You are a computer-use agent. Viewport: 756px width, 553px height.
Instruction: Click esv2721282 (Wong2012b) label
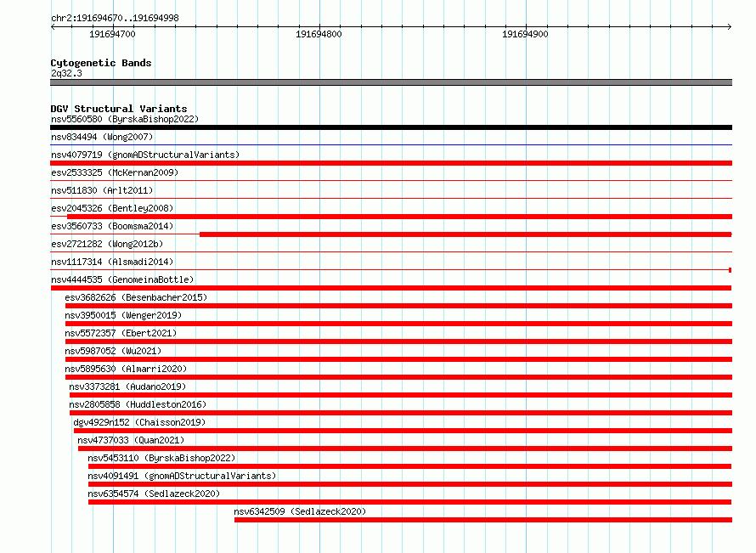point(107,244)
